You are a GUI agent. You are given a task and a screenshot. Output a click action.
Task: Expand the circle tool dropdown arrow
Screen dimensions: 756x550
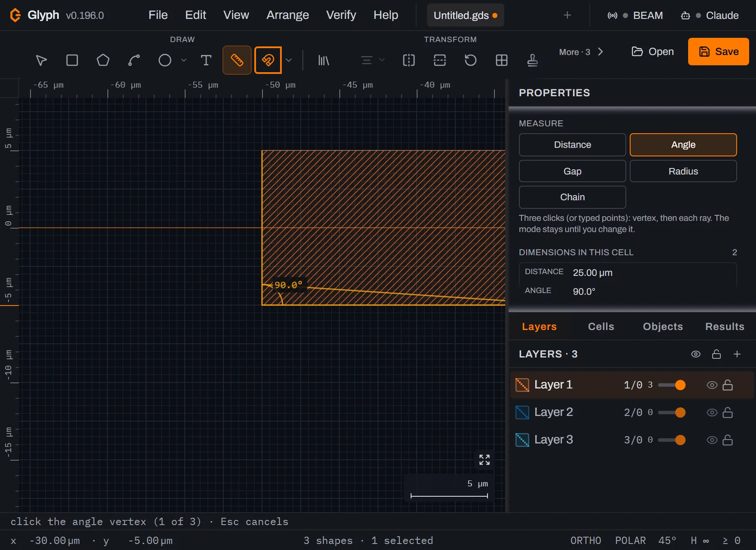click(184, 60)
